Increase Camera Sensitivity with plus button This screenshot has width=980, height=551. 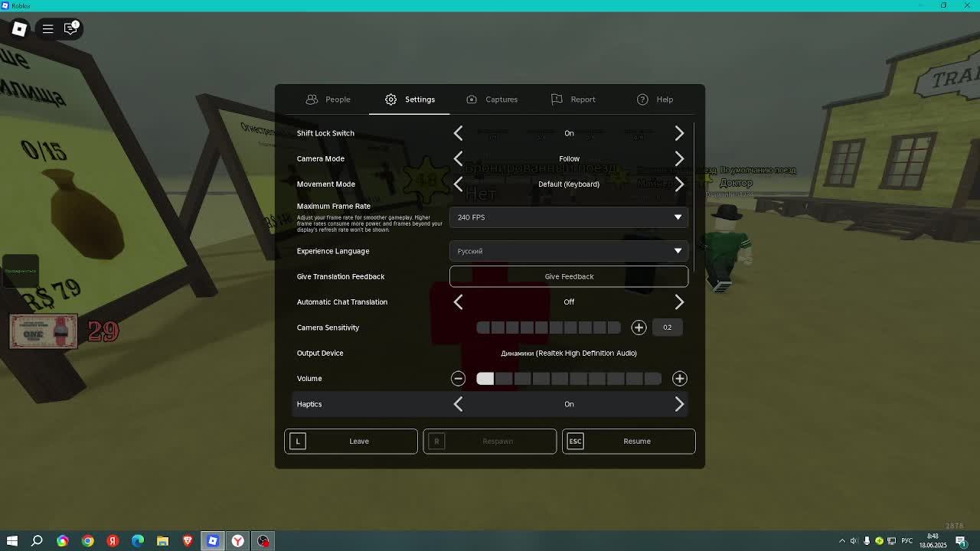pyautogui.click(x=639, y=328)
